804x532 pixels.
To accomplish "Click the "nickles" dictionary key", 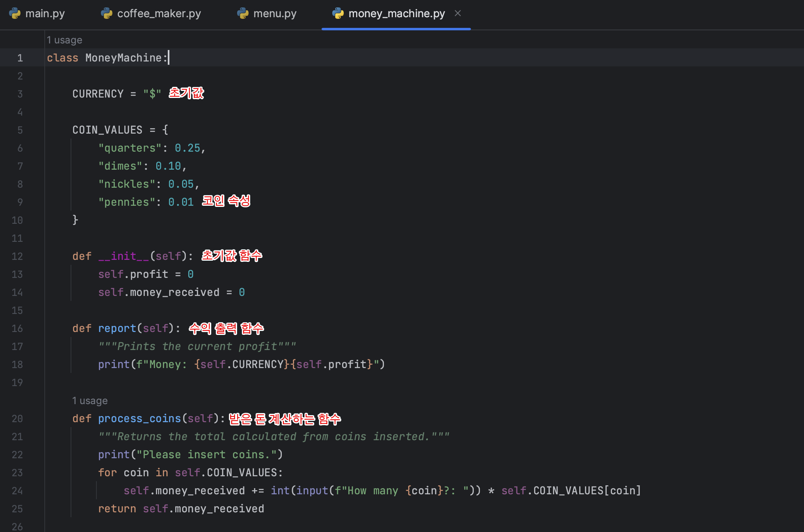I will pos(127,184).
